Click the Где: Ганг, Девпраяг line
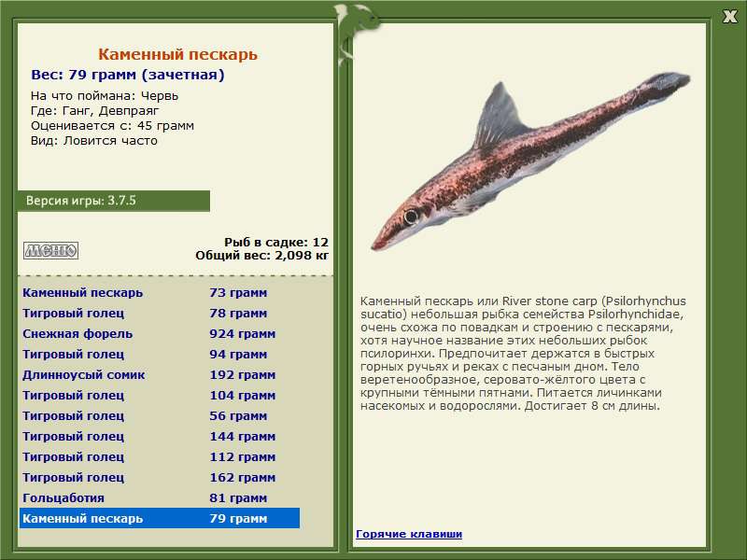The image size is (747, 560). pos(95,111)
